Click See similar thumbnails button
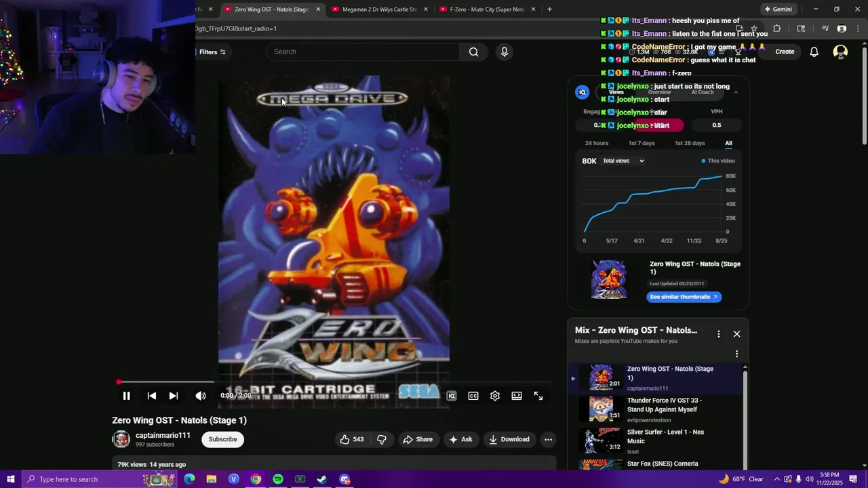Viewport: 868px width, 488px height. pyautogui.click(x=684, y=297)
